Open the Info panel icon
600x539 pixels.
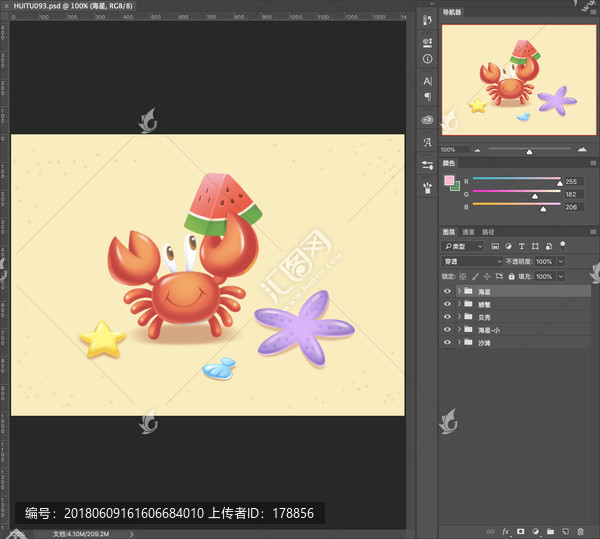[x=427, y=59]
